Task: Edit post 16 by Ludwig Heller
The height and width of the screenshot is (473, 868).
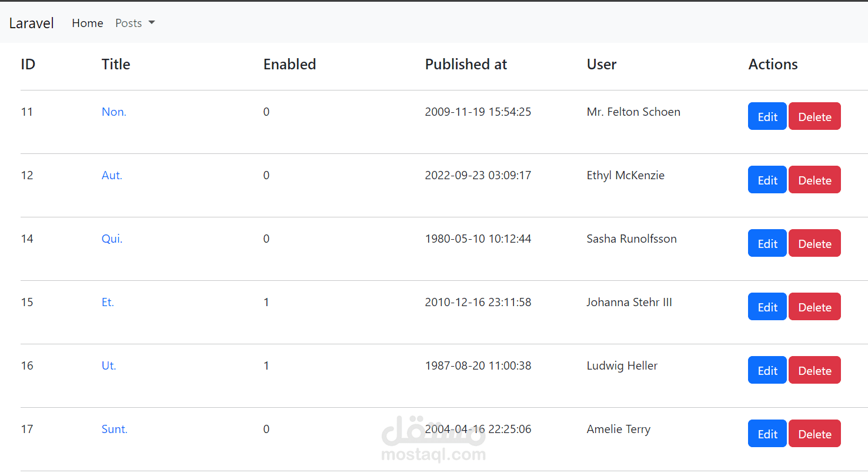Action: tap(767, 370)
